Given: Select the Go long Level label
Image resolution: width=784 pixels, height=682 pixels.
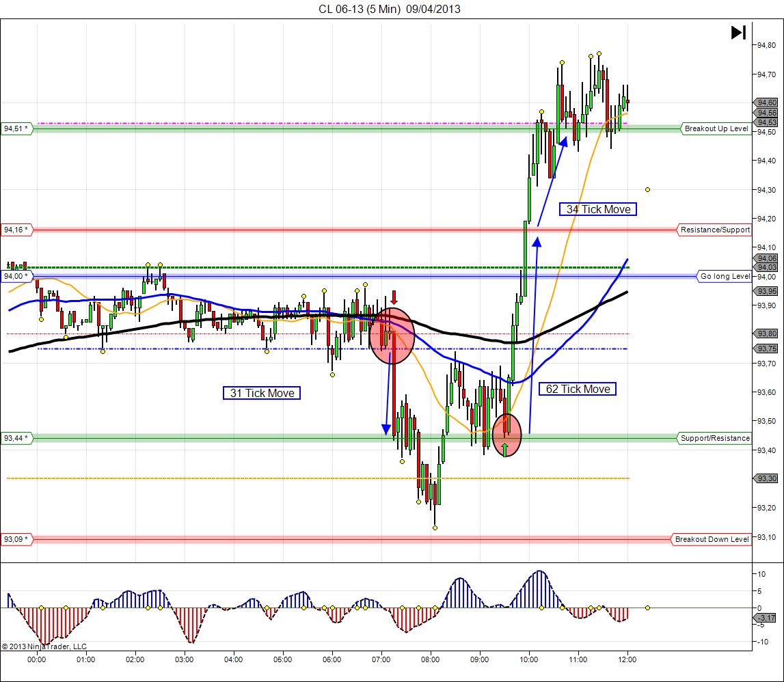Looking at the screenshot, I should pyautogui.click(x=725, y=276).
